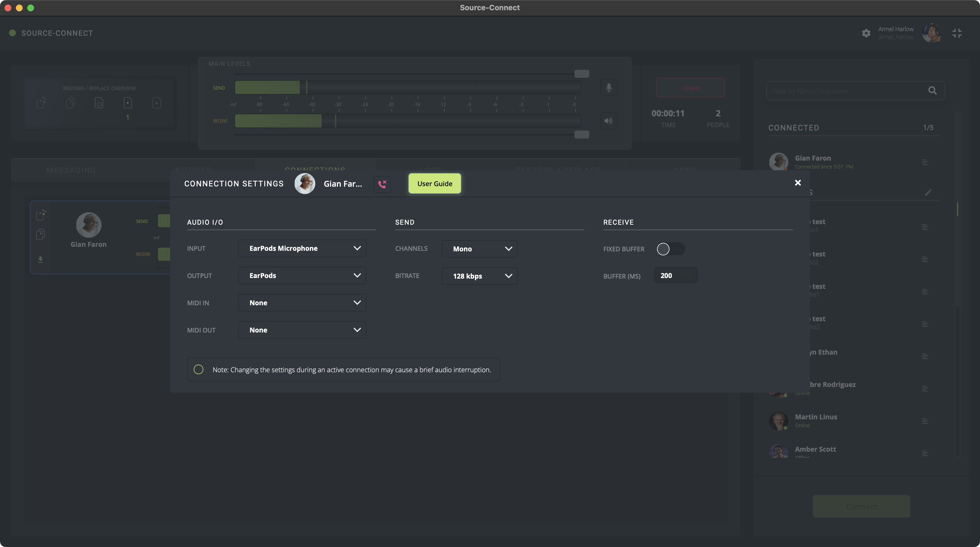Close the Connection Settings dialog
Screen dimensions: 980x547
[x=798, y=183]
